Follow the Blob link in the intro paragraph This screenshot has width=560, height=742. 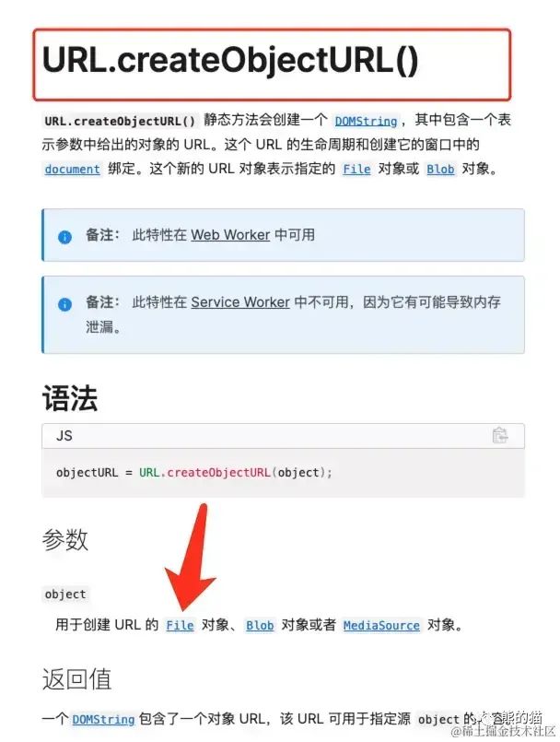tap(440, 169)
